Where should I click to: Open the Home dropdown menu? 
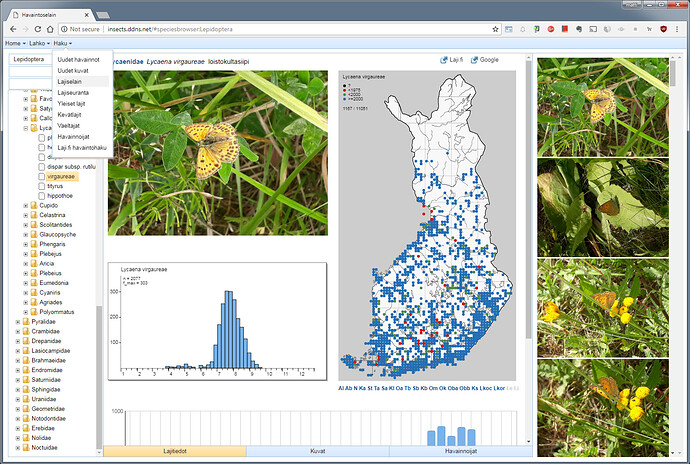(15, 43)
